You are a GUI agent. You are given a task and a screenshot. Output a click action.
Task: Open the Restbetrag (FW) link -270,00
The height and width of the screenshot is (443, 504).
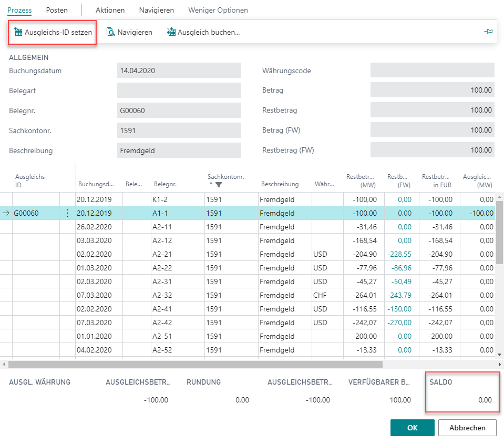(x=399, y=323)
